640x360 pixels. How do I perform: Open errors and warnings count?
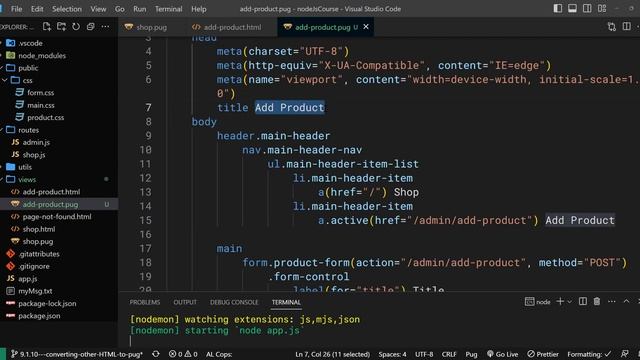coord(183,354)
